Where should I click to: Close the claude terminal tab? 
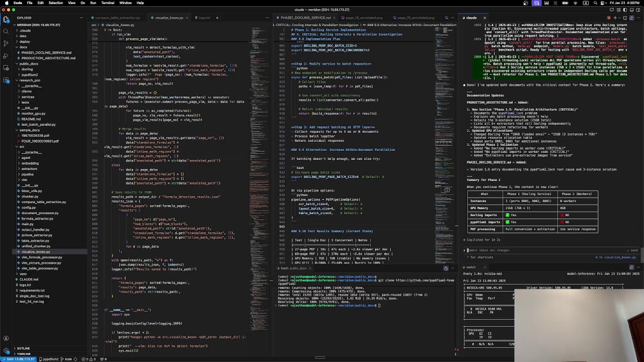(x=485, y=18)
